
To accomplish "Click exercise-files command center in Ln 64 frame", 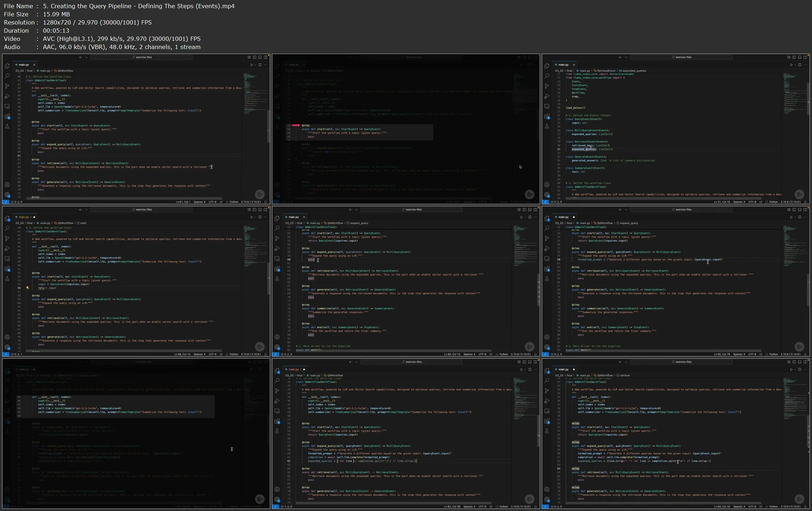I will click(x=681, y=362).
